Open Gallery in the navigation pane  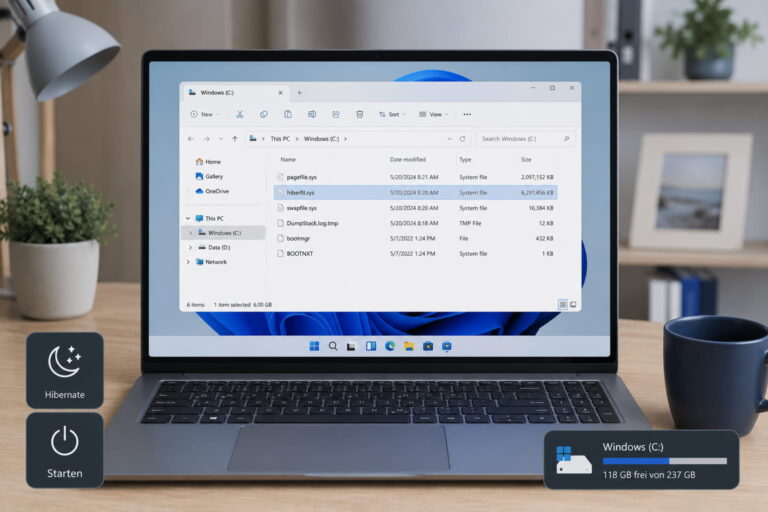click(x=209, y=176)
